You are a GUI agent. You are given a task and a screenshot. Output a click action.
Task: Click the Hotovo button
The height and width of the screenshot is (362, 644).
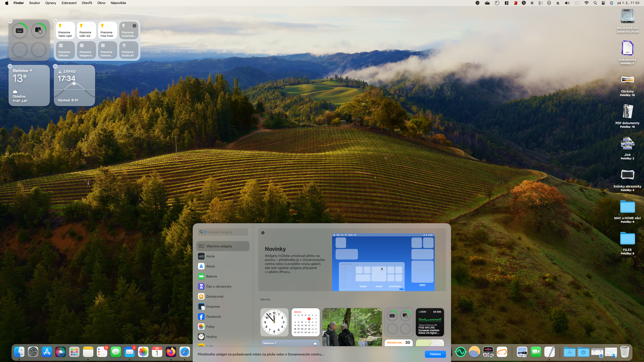pos(435,354)
